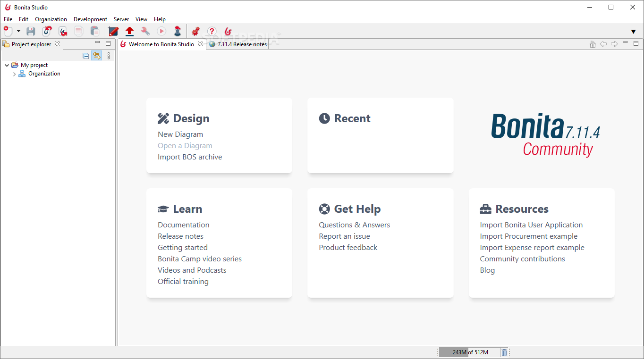Expand the Organization tree node
Screen dimensions: 644x359
[x=14, y=74]
